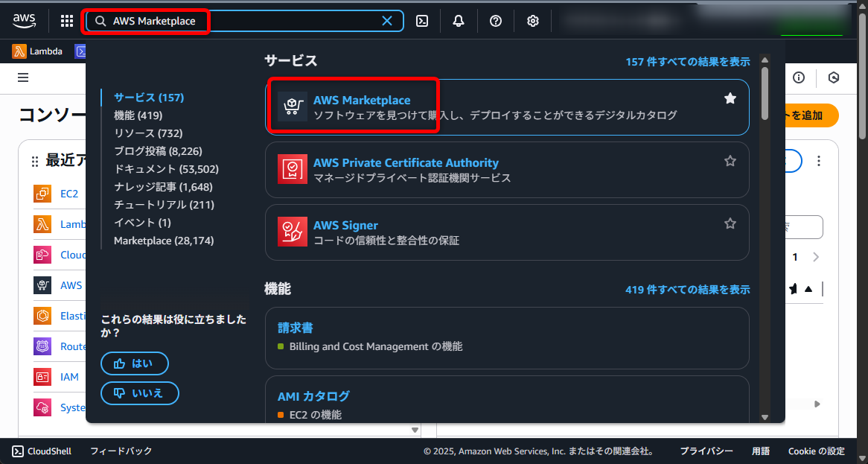This screenshot has width=868, height=464.
Task: Select サービス (157) filter
Action: tap(149, 98)
